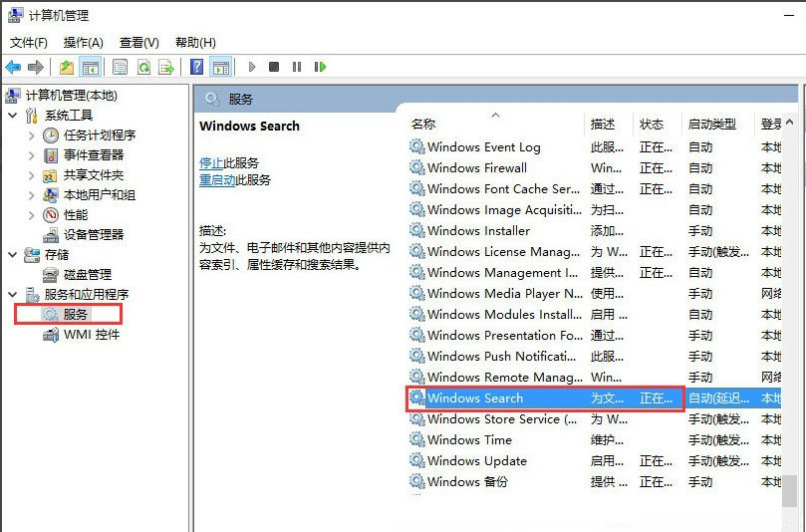Select Windows License Manag... service

(x=595, y=252)
